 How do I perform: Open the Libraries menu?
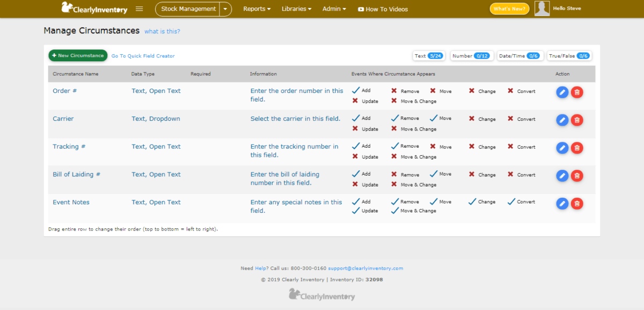[296, 9]
